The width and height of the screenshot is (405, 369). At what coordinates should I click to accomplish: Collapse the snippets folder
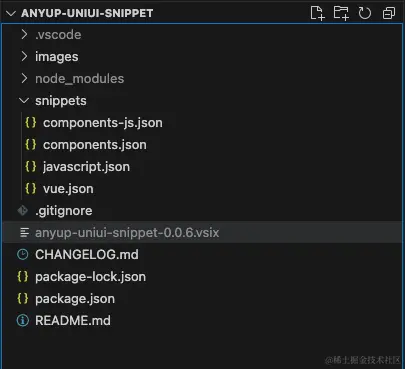click(203, 101)
